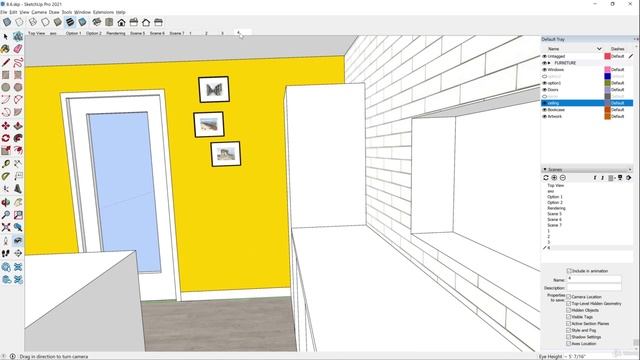640x360 pixels.
Task: Activate the pink Eraser tool
Action: pyautogui.click(x=18, y=49)
